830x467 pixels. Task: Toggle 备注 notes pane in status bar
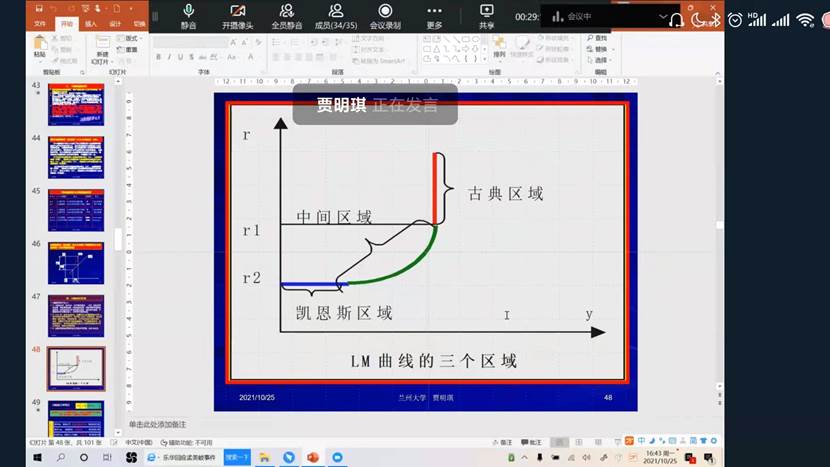click(503, 441)
